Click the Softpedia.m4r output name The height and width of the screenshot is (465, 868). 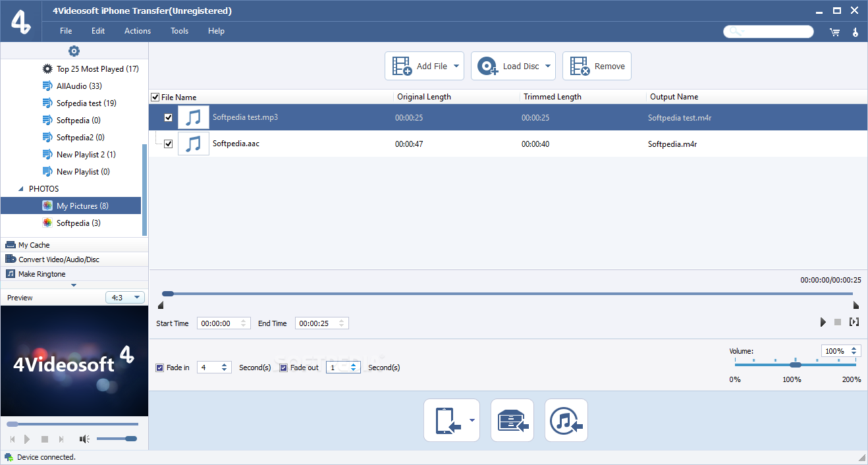point(672,144)
